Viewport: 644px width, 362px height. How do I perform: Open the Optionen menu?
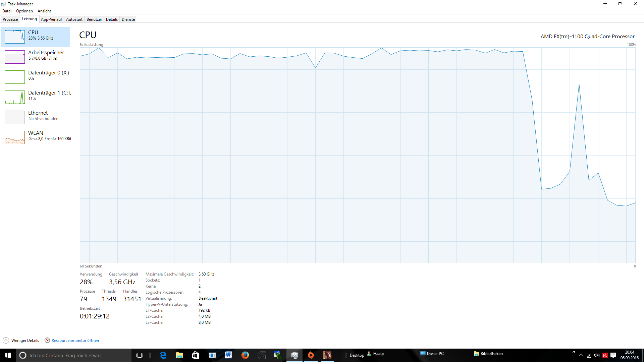24,11
